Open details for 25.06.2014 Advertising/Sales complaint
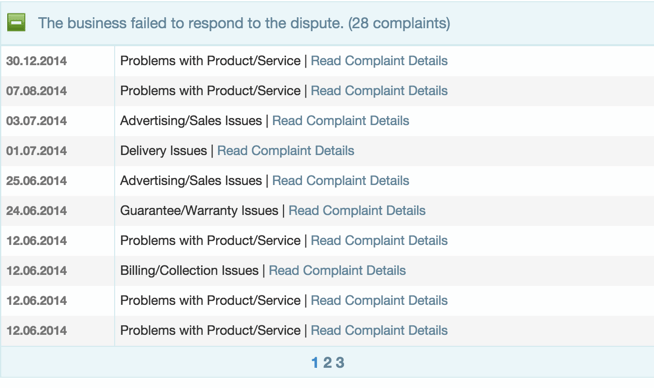The height and width of the screenshot is (388, 654). [x=340, y=181]
